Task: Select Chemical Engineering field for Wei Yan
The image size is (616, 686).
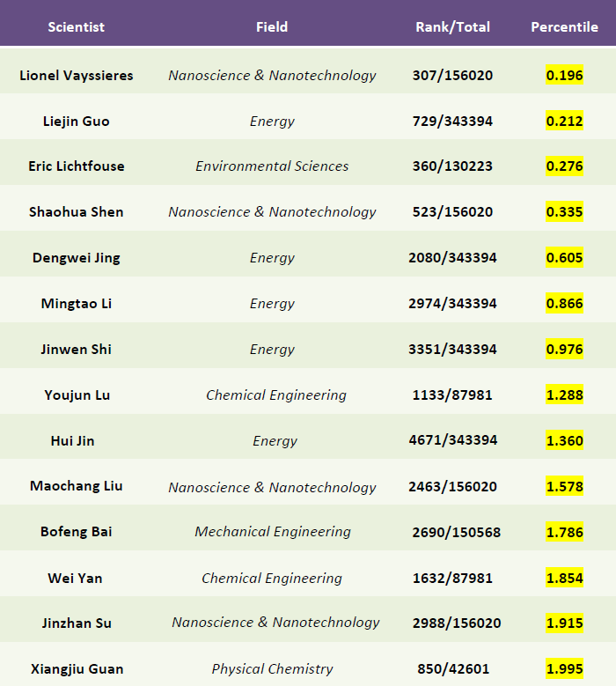Action: (272, 579)
